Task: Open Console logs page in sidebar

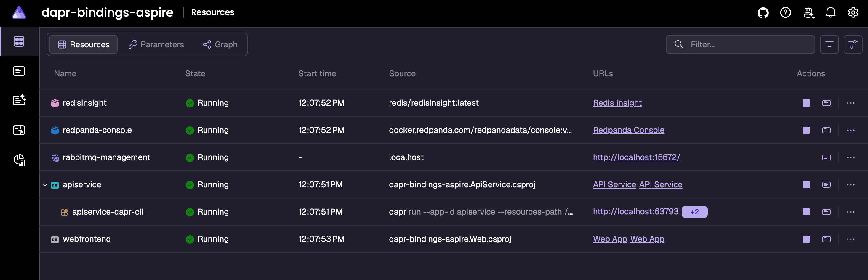Action: pyautogui.click(x=19, y=71)
